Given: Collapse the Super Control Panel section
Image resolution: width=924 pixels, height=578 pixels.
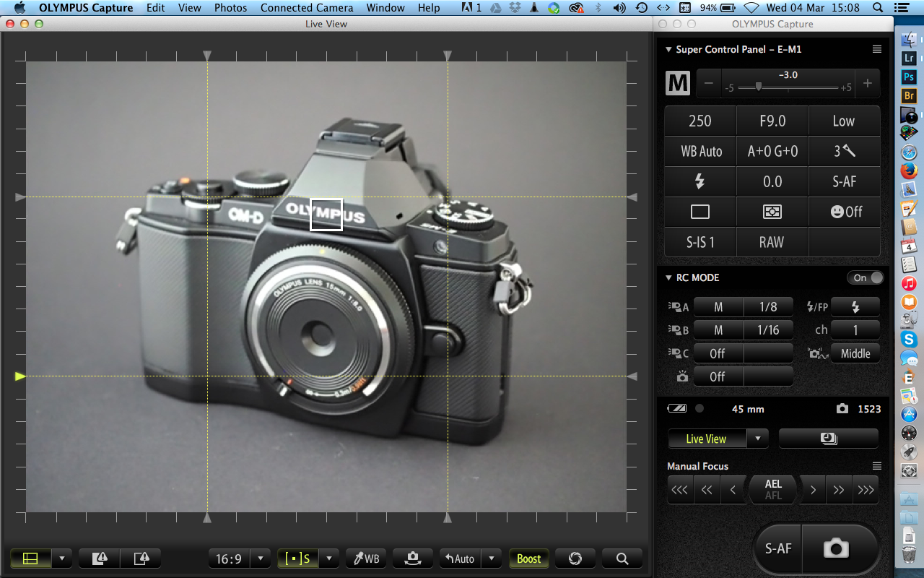Looking at the screenshot, I should click(x=668, y=49).
